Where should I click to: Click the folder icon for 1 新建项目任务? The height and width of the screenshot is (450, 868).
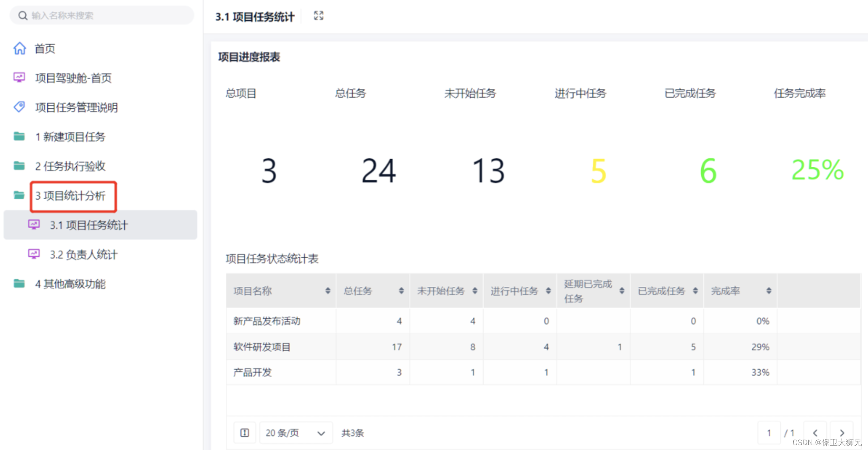[x=19, y=137]
